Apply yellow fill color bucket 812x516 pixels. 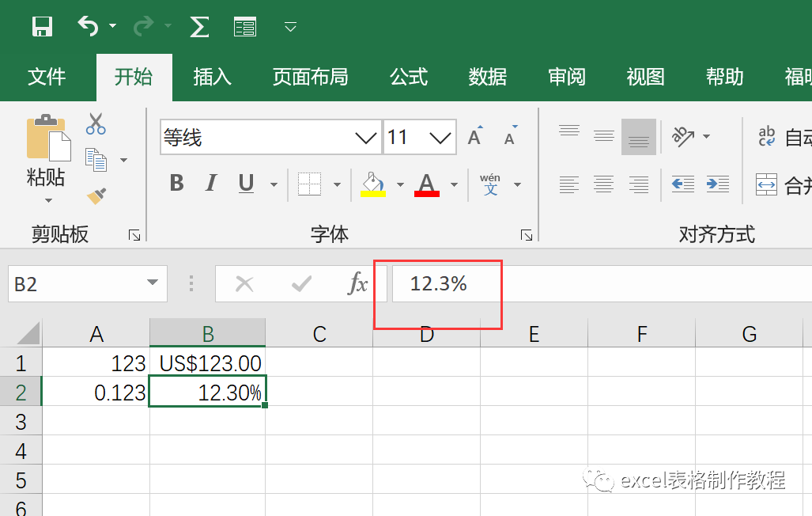(x=373, y=184)
